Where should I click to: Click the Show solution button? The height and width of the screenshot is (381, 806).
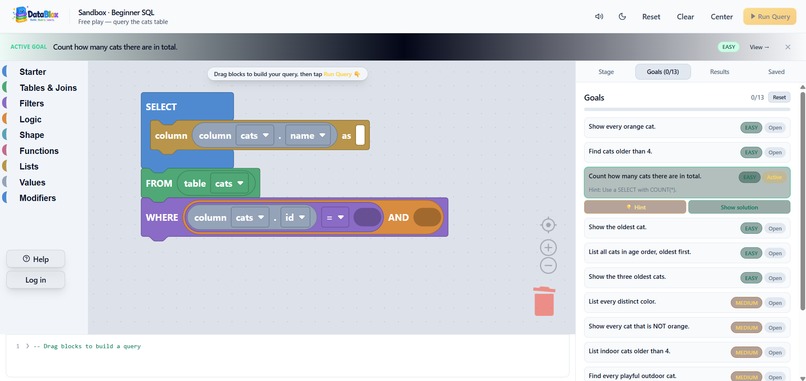(739, 207)
